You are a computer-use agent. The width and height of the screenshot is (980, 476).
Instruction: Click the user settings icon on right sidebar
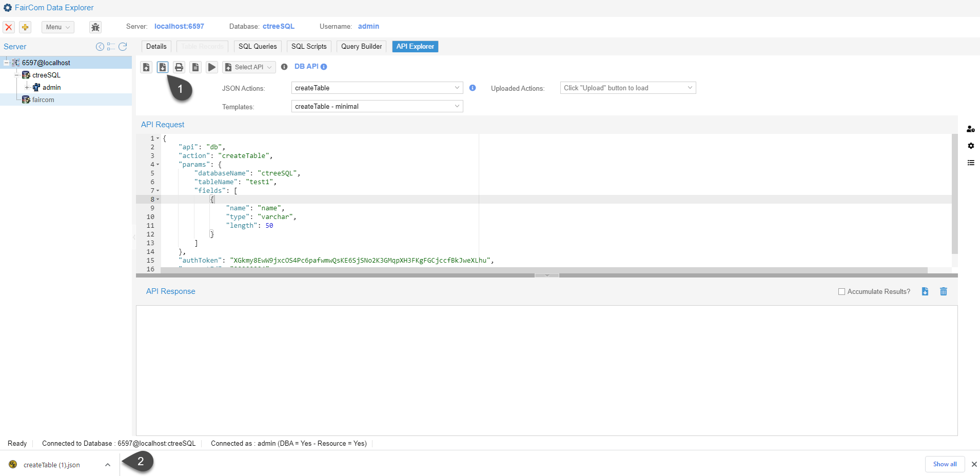(x=971, y=129)
